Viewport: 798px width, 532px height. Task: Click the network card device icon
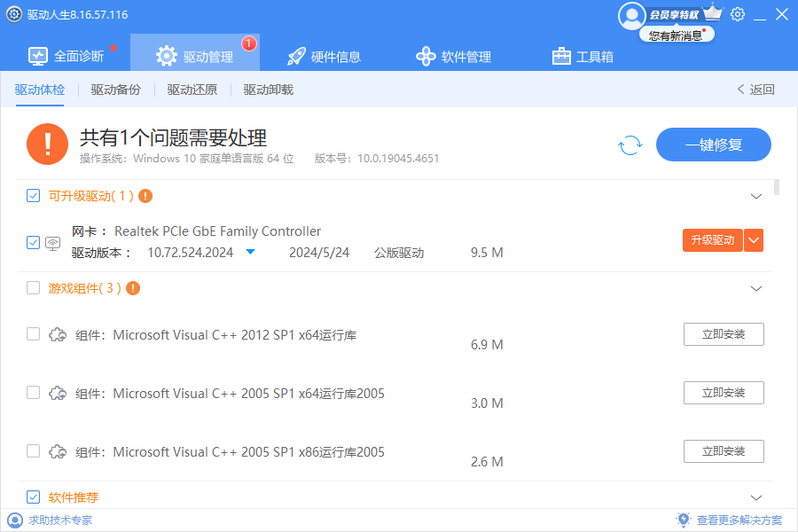(53, 242)
